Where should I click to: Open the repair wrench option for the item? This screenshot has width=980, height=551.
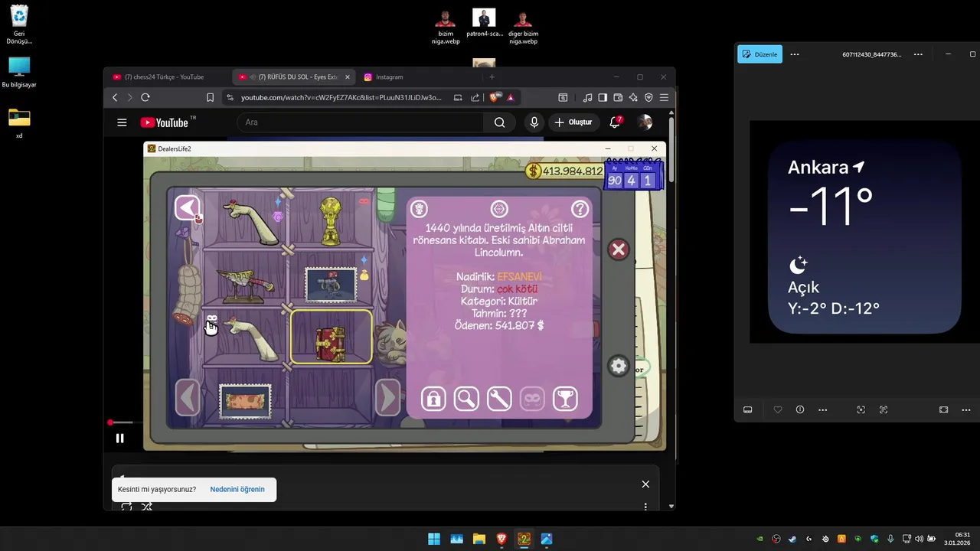[499, 399]
